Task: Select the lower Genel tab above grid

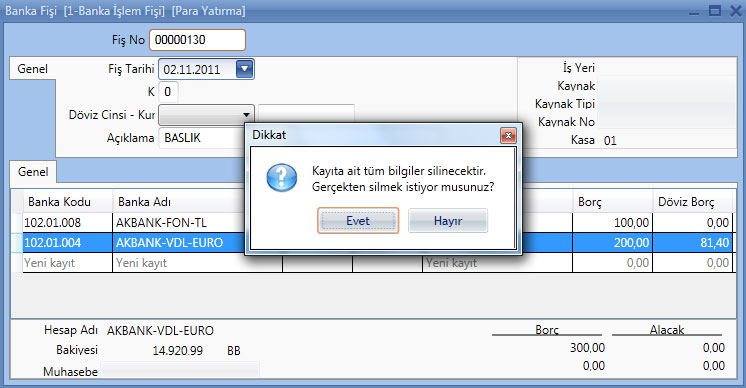Action: [33, 172]
